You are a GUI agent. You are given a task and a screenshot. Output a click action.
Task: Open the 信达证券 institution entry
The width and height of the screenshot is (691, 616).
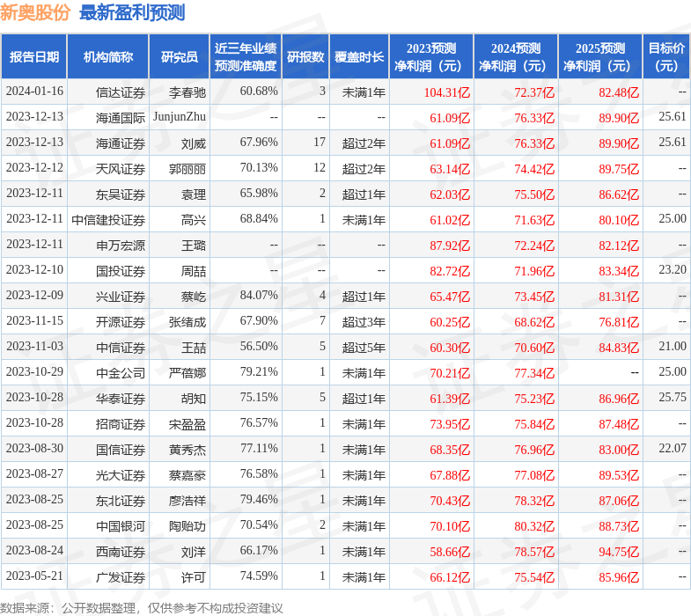(x=121, y=92)
